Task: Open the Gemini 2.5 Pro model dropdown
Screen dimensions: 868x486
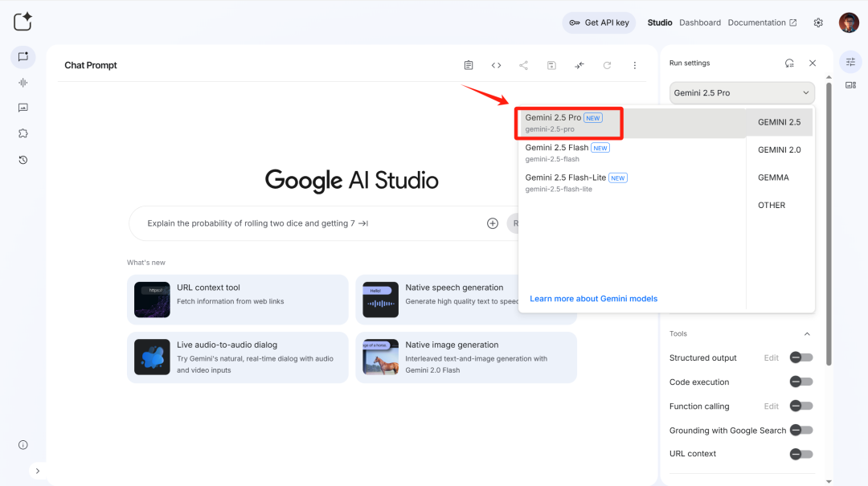Action: pyautogui.click(x=742, y=93)
